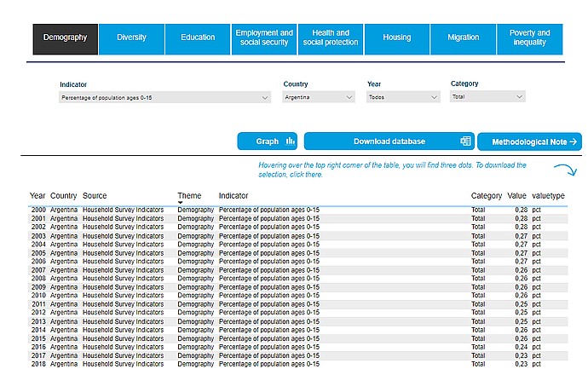The height and width of the screenshot is (392, 588).
Task: Open the Methodological Note link
Action: 529,141
